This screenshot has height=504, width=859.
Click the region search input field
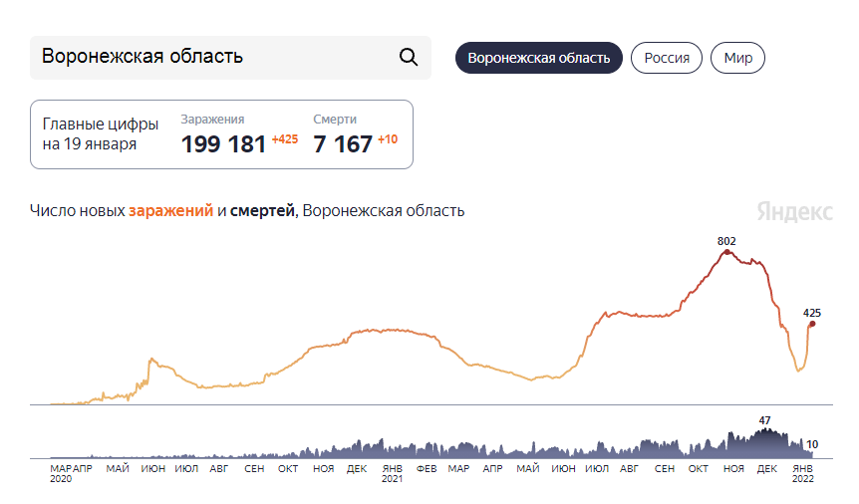[x=214, y=57]
